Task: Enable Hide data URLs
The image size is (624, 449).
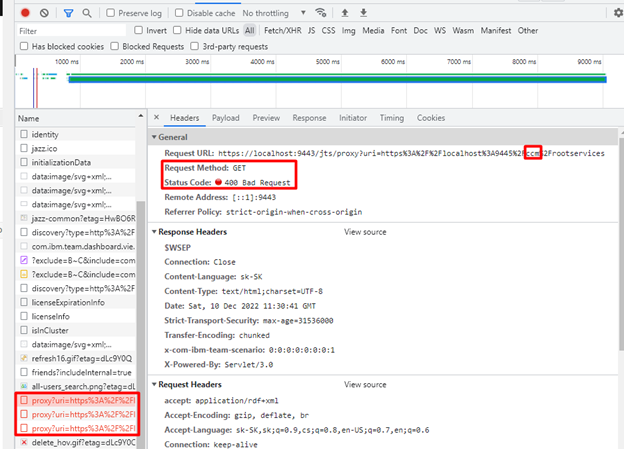Action: coord(177,30)
